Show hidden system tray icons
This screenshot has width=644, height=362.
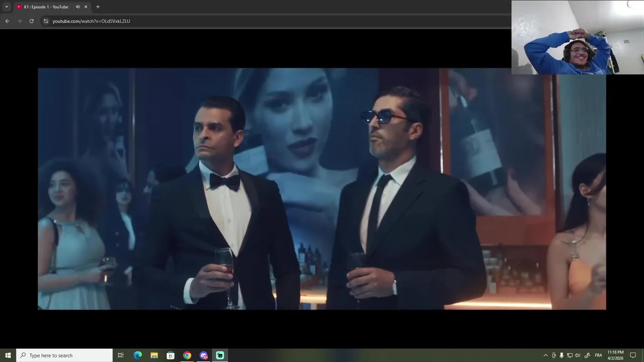[x=545, y=355]
